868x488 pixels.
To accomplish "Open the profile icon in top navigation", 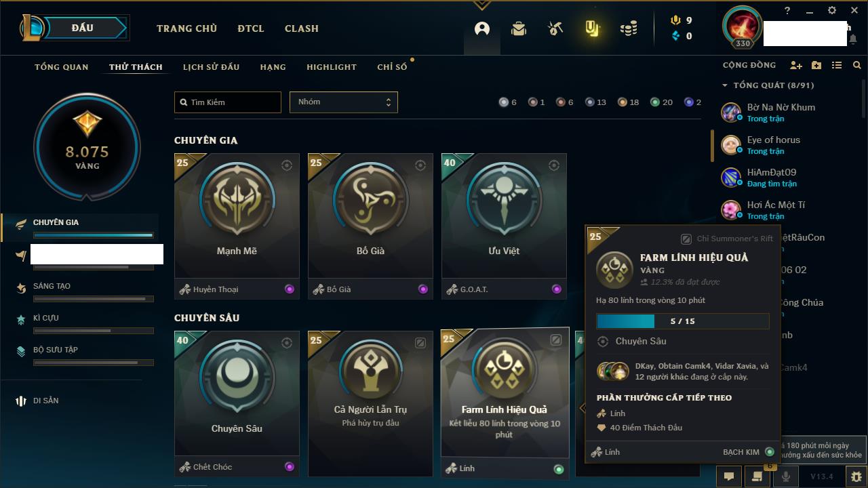I will pyautogui.click(x=482, y=29).
